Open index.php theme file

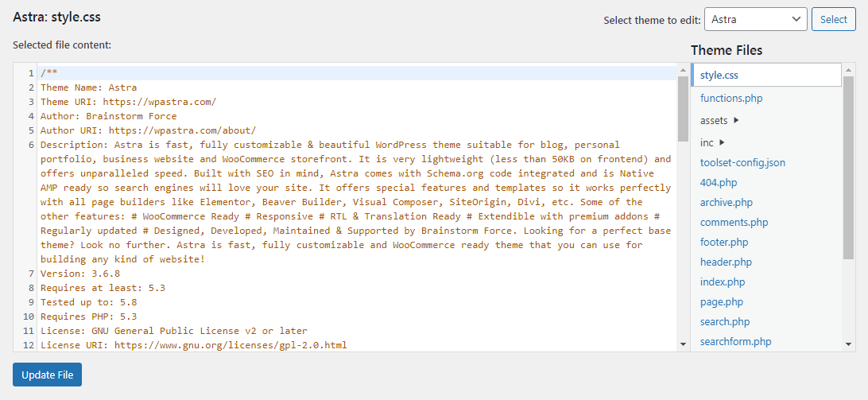(x=723, y=282)
